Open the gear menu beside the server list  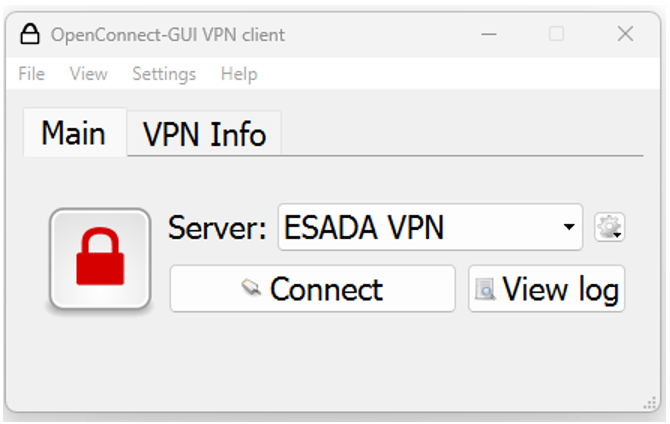tap(609, 228)
